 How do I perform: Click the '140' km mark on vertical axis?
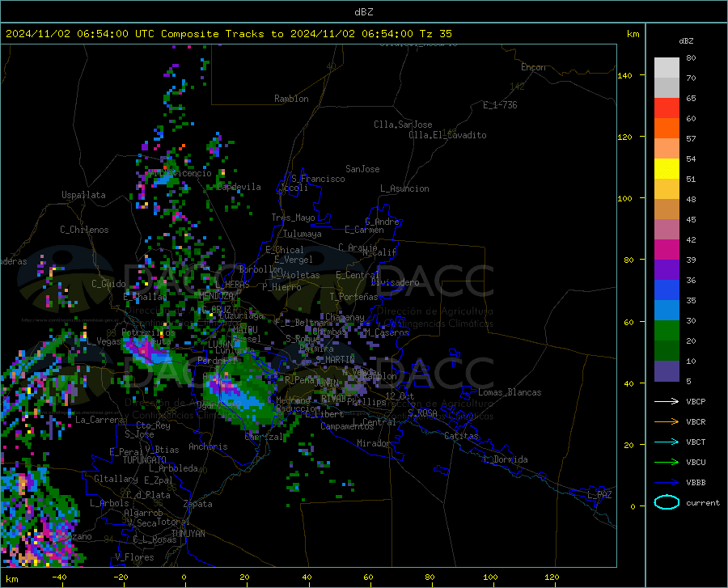coord(625,75)
